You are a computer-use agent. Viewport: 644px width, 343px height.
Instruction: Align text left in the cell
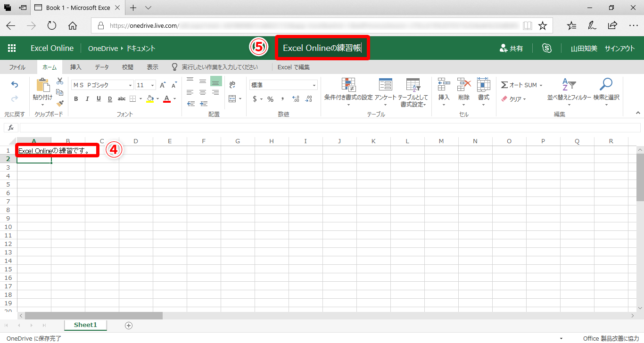click(x=190, y=92)
